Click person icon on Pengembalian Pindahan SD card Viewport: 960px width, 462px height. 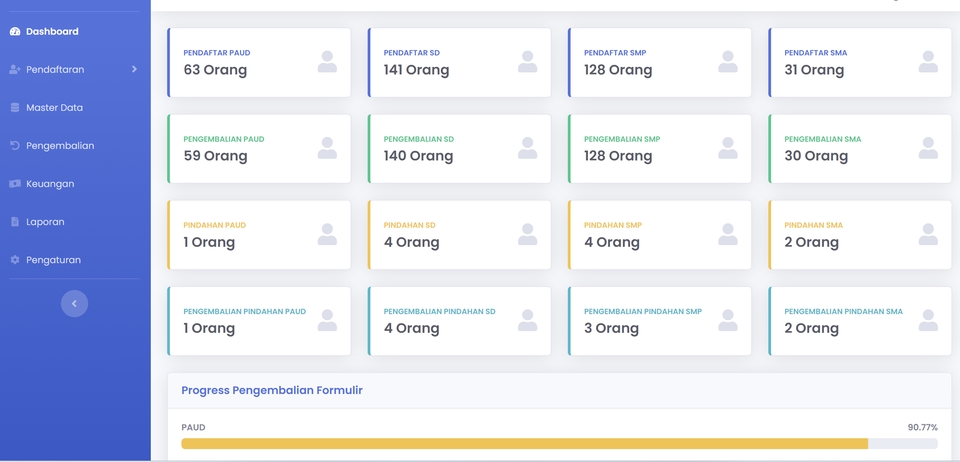527,321
